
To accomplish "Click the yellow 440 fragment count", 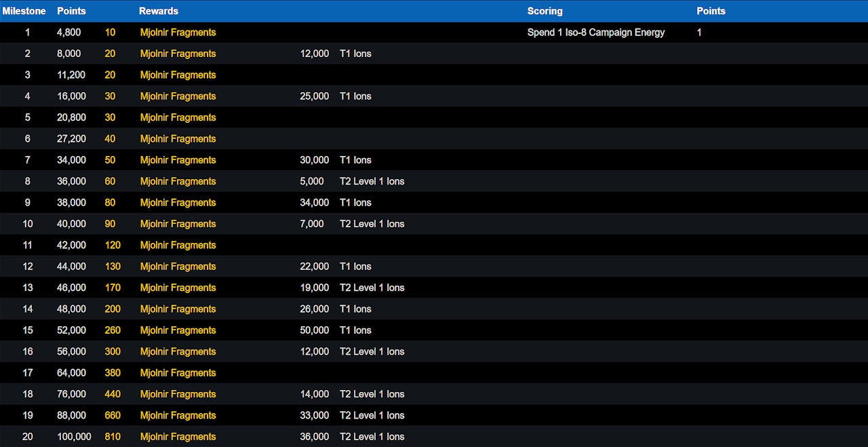I will 113,393.
